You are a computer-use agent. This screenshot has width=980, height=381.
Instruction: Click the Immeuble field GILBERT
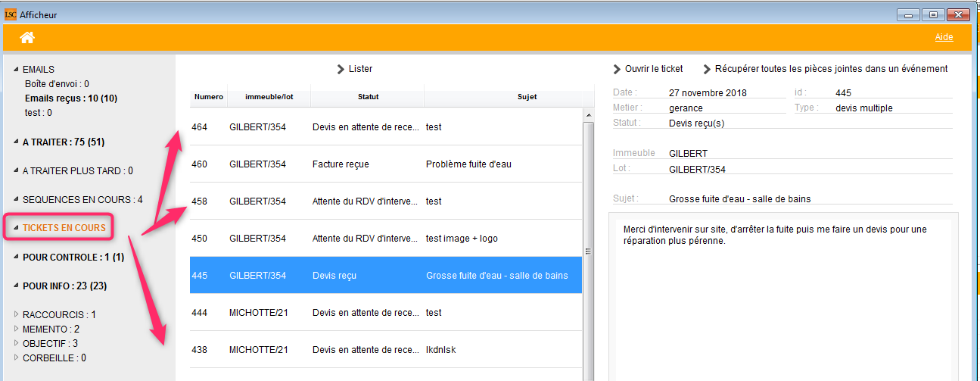(x=810, y=154)
